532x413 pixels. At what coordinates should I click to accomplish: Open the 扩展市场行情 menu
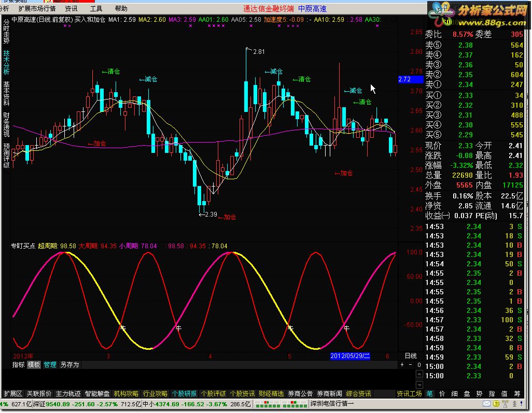pyautogui.click(x=37, y=9)
